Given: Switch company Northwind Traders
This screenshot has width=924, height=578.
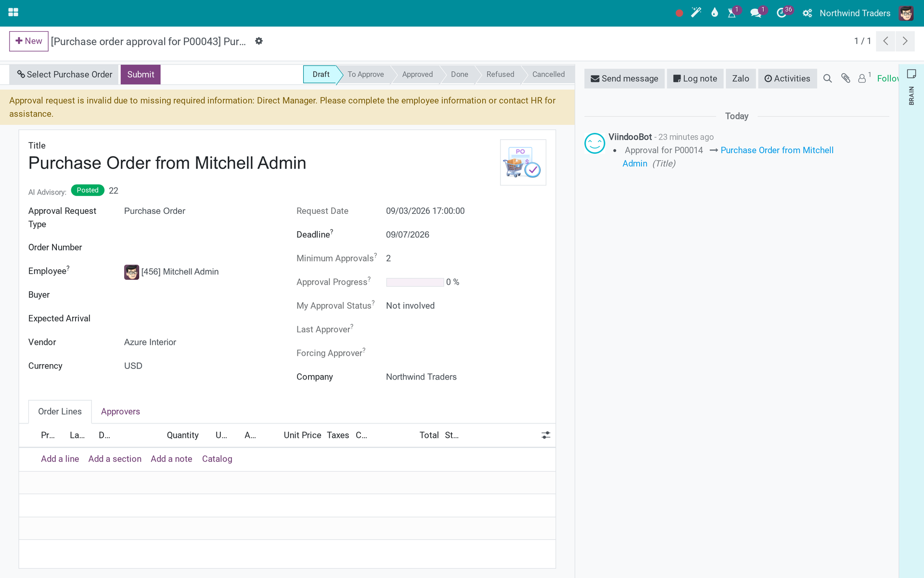Looking at the screenshot, I should 855,13.
